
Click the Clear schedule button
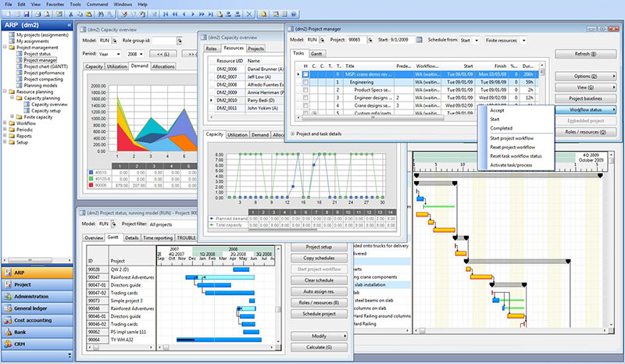pyautogui.click(x=319, y=280)
